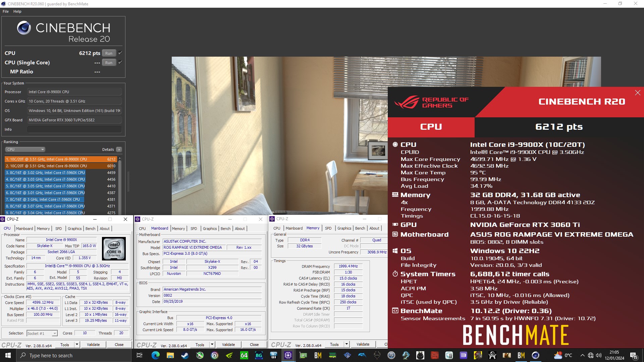
Task: Click the green graphics card taskbar icon
Action: (x=303, y=355)
